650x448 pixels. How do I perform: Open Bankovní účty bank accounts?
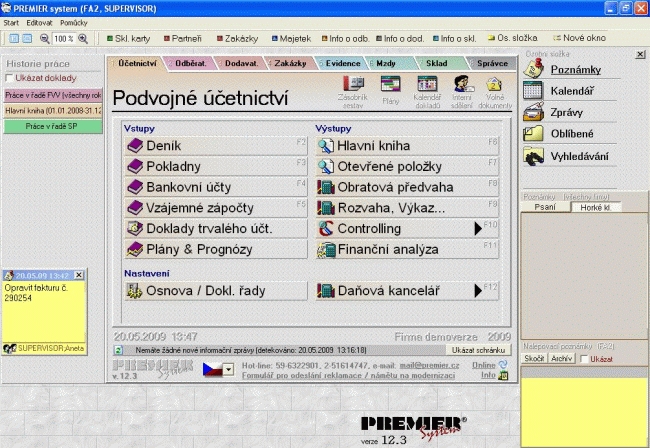(216, 187)
